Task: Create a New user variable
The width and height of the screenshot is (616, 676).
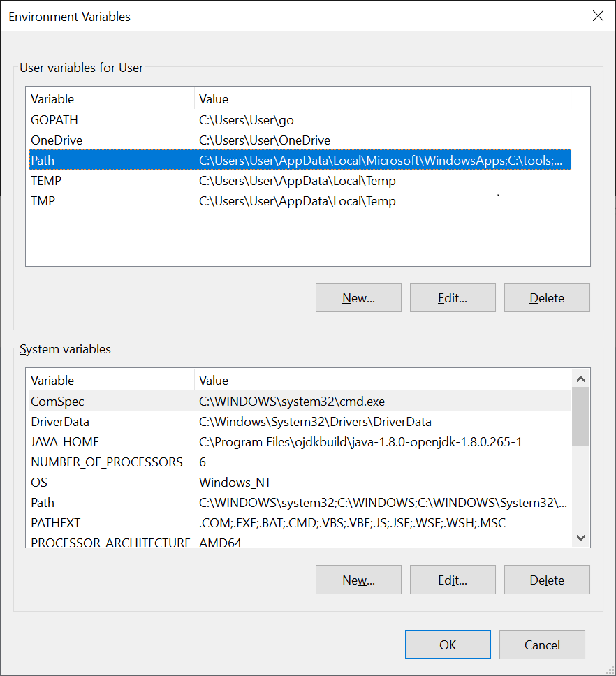Action: pyautogui.click(x=358, y=297)
